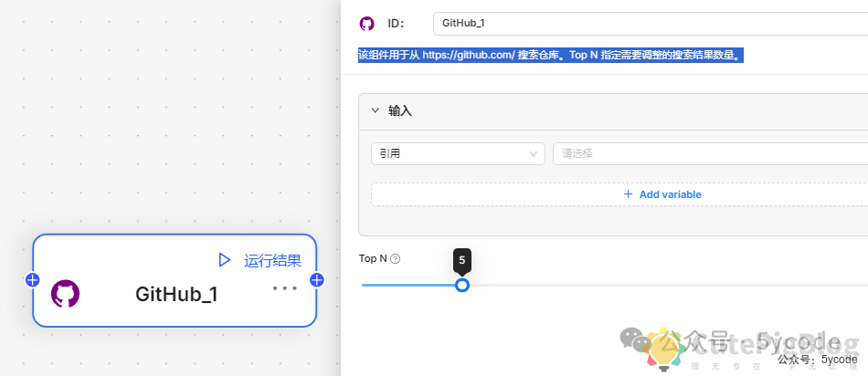Focus the ID input field containing GitHub_1

coord(651,24)
